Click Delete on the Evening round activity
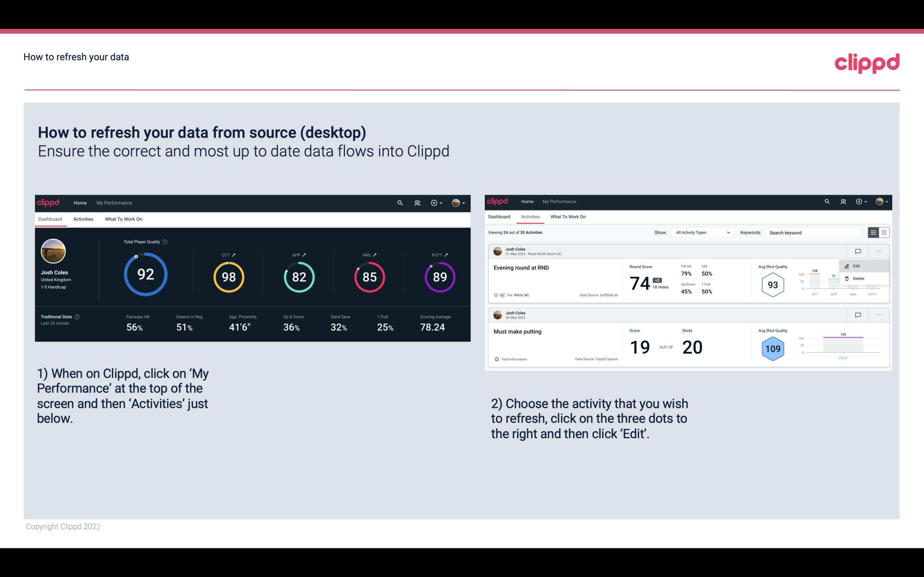Image resolution: width=924 pixels, height=577 pixels. (858, 278)
